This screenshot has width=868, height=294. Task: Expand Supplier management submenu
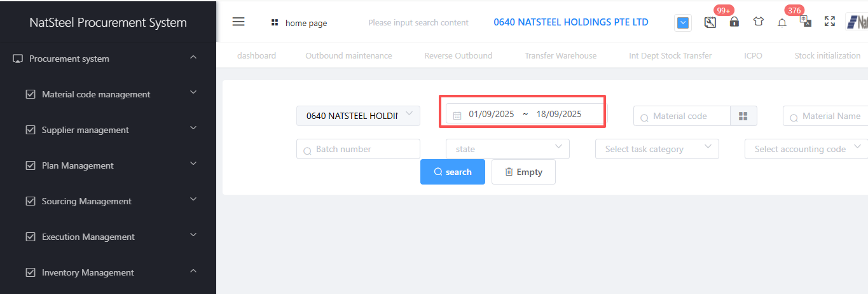pyautogui.click(x=193, y=128)
